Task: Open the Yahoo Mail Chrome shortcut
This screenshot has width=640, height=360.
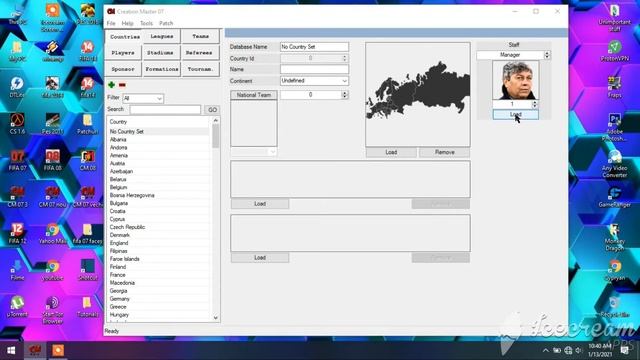Action: [x=52, y=233]
